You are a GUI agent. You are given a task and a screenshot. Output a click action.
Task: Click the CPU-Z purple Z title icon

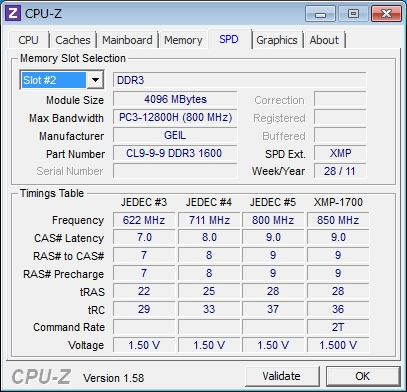coord(13,13)
